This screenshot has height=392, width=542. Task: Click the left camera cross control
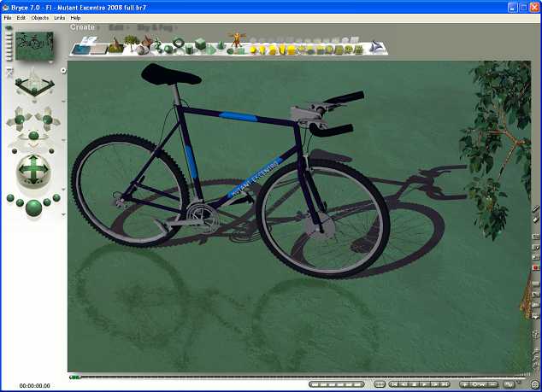20,120
